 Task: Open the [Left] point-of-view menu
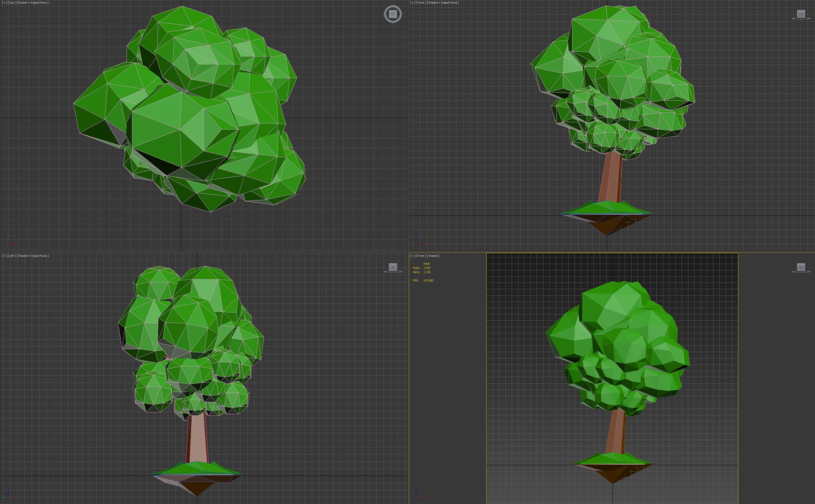pyautogui.click(x=12, y=256)
